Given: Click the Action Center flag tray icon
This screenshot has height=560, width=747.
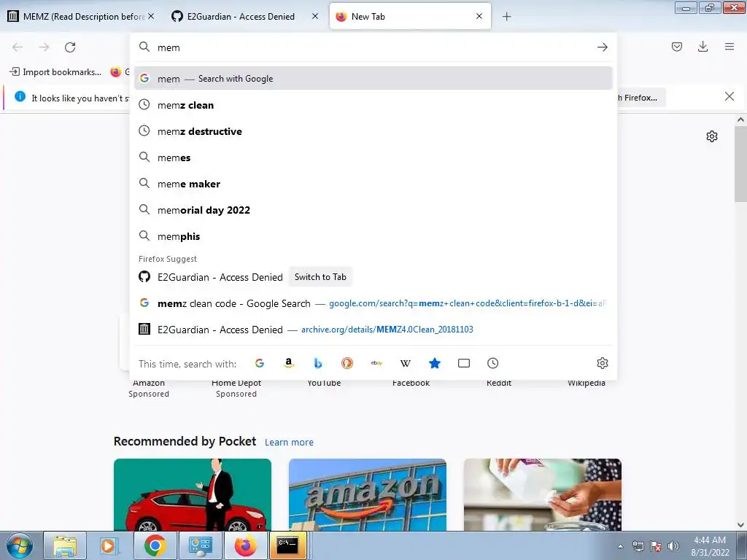Looking at the screenshot, I should click(656, 546).
